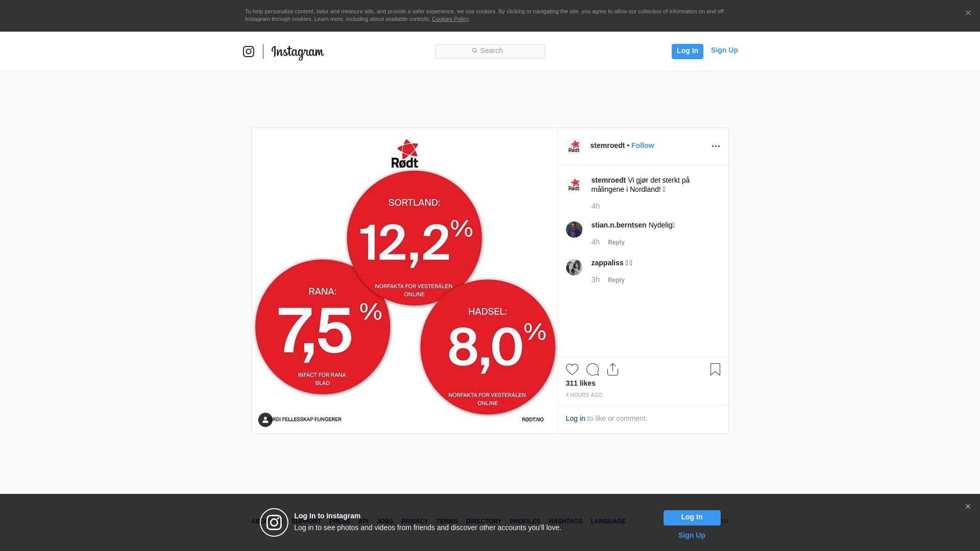Click the Instagram camera logo icon
The height and width of the screenshot is (551, 980).
click(x=249, y=52)
